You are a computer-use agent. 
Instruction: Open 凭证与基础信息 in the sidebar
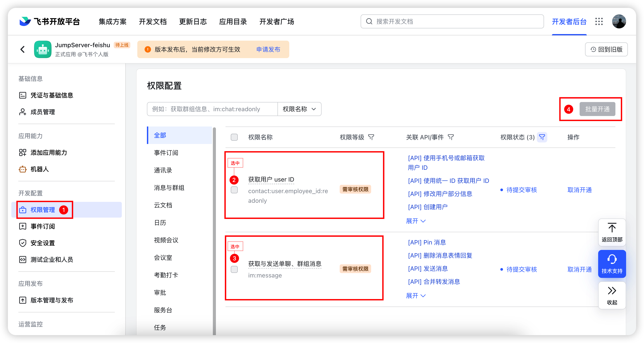[46, 95]
